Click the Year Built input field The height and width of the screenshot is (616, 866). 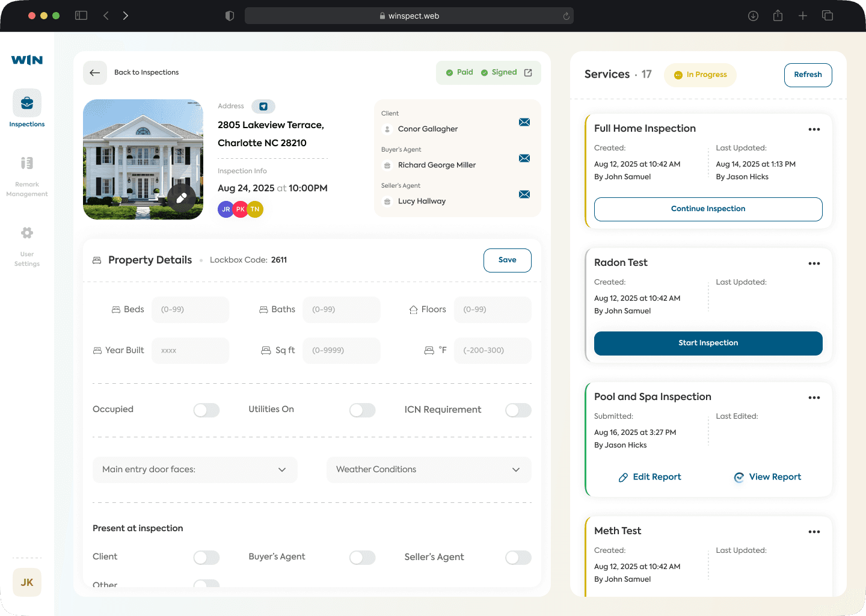(x=191, y=351)
